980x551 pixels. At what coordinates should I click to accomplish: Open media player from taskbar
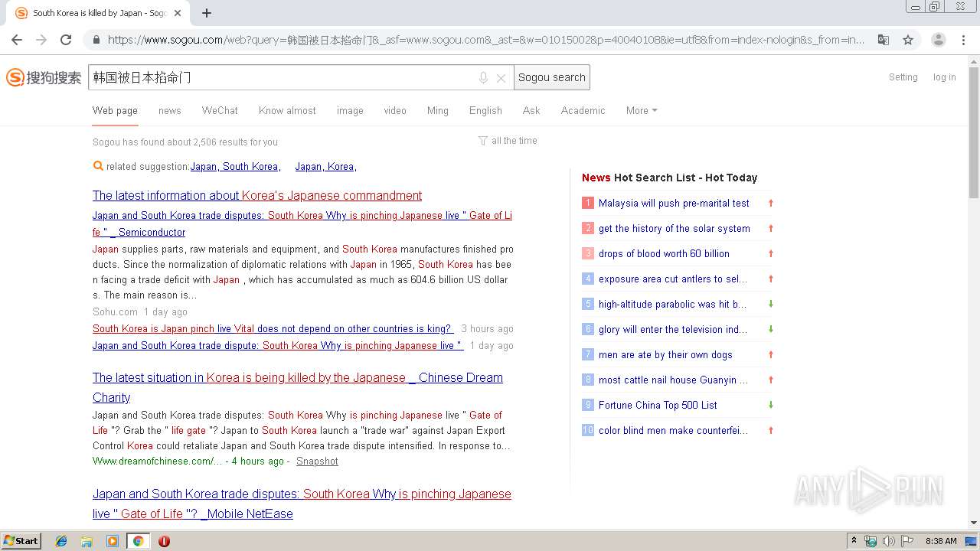coord(113,541)
